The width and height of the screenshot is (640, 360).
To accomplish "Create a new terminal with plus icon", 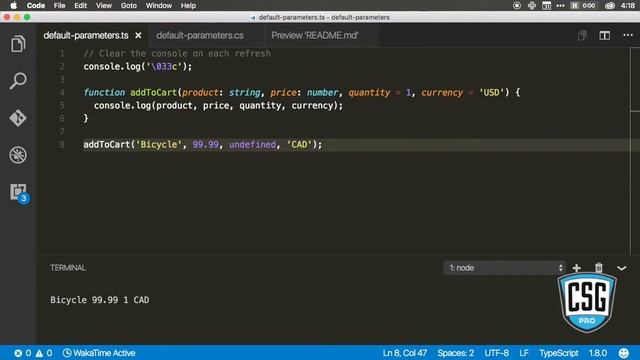I will [576, 268].
